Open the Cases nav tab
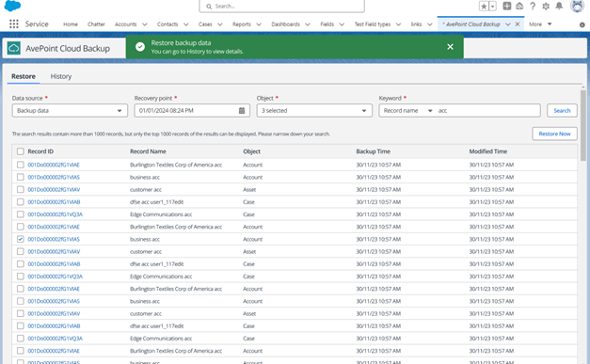This screenshot has height=364, width=590. (205, 24)
